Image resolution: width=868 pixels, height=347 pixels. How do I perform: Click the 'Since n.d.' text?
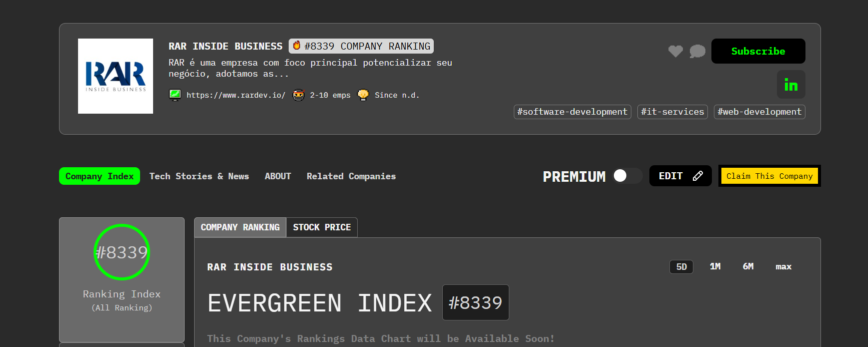pos(397,95)
